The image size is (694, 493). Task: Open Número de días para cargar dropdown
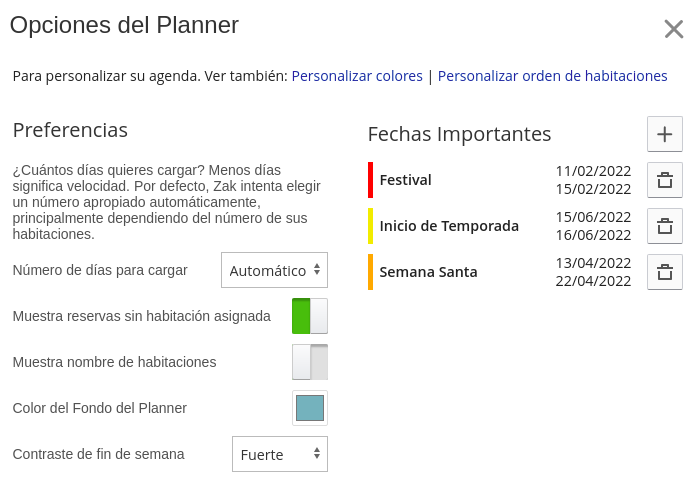click(274, 270)
